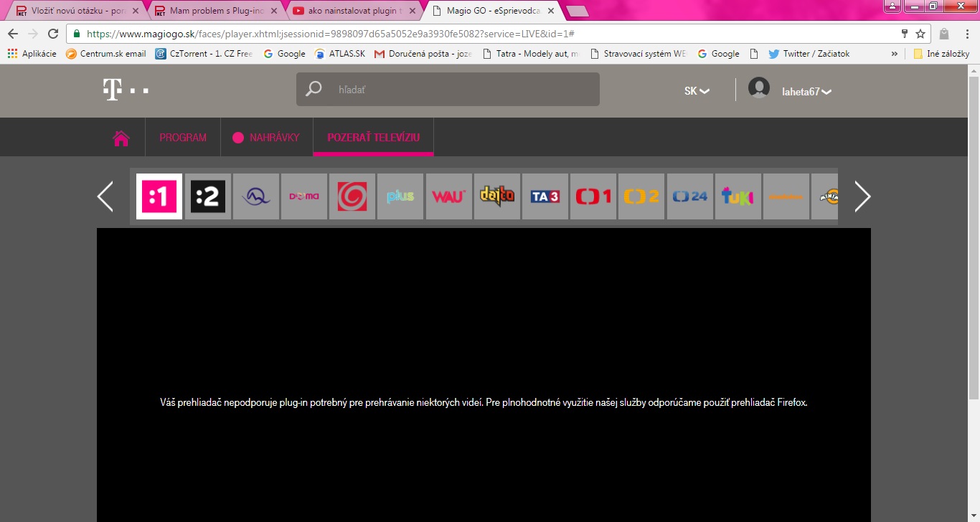Select the POZERAŤ TELEVÍZIU menu item
The image size is (980, 522).
pos(374,138)
